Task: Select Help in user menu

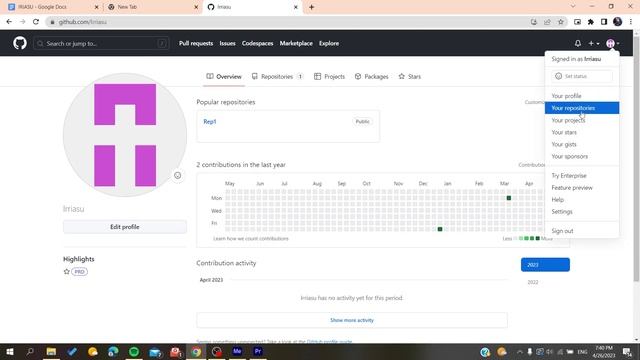Action: [582, 200]
